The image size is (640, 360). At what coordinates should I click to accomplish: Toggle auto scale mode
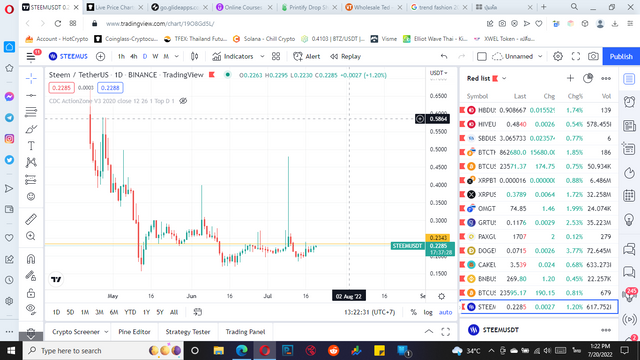click(x=445, y=312)
